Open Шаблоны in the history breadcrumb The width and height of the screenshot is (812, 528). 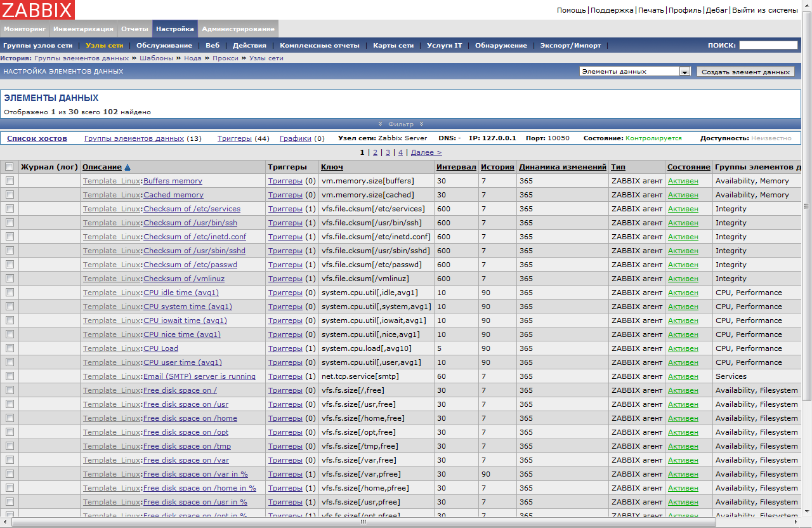coord(156,58)
